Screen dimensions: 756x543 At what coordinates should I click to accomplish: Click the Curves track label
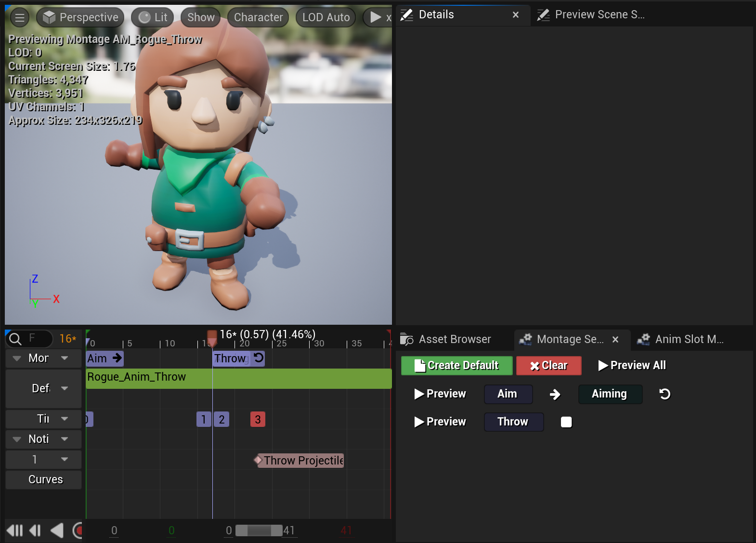(x=45, y=479)
